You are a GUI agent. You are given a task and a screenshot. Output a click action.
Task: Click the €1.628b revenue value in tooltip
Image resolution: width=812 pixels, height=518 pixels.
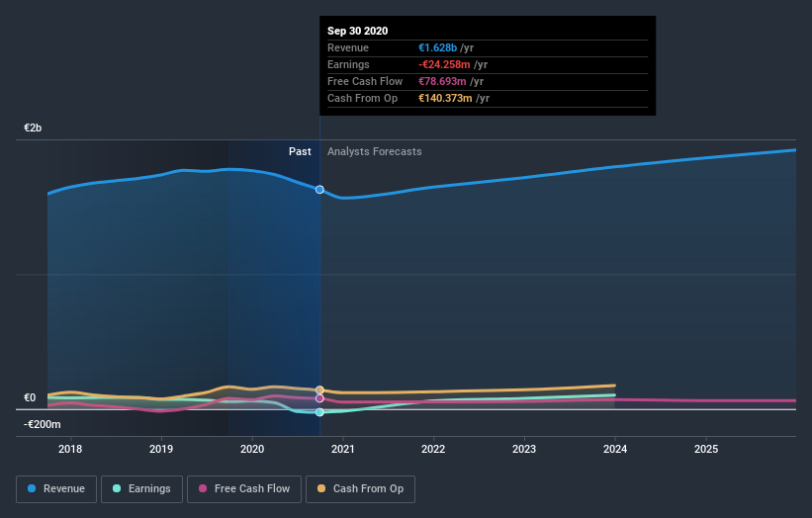(437, 48)
